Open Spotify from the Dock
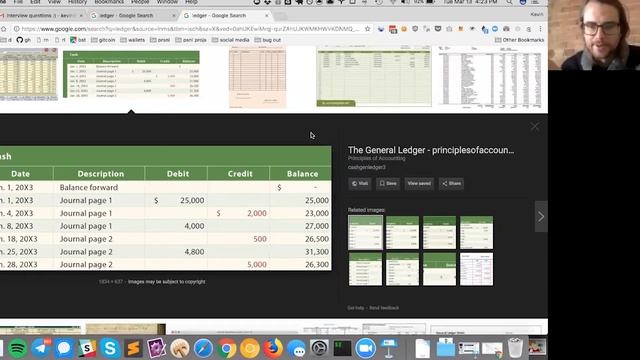This screenshot has width=640, height=360. point(17,348)
